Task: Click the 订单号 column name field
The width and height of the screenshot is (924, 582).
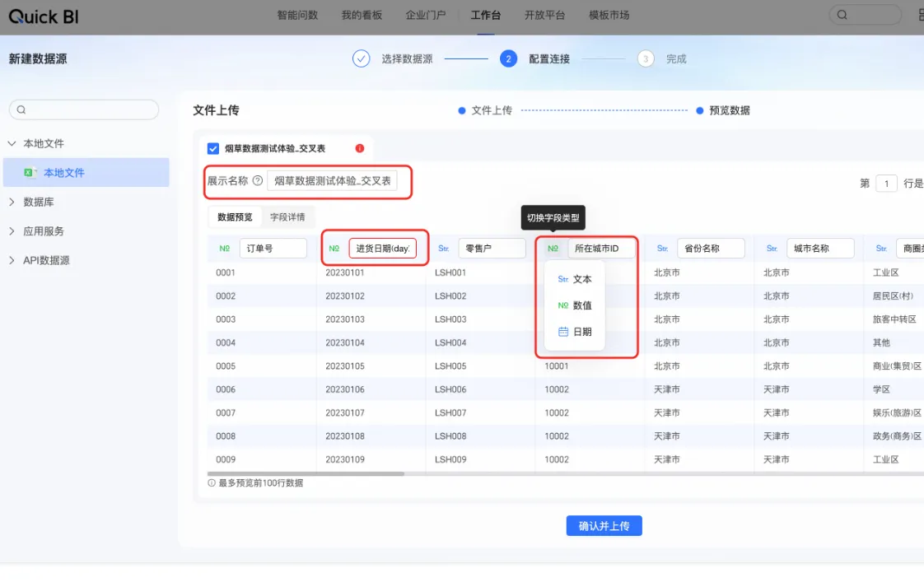Action: click(x=273, y=249)
